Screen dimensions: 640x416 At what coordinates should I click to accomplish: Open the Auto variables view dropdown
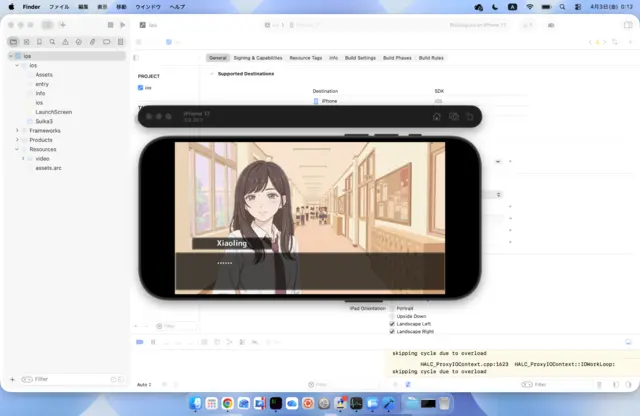click(144, 385)
